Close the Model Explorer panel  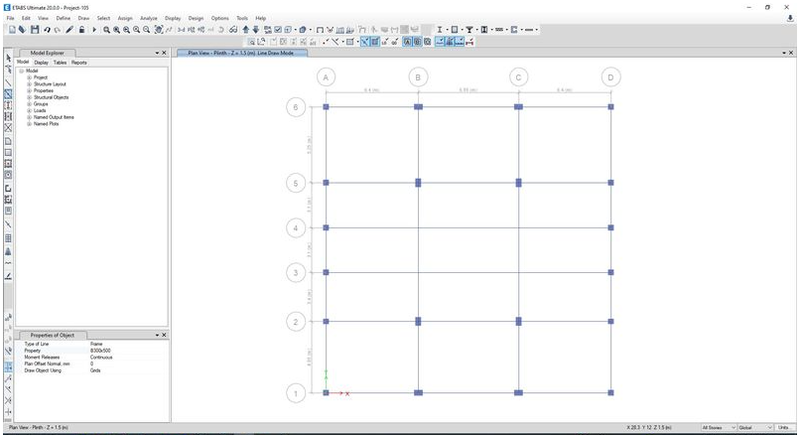[164, 53]
